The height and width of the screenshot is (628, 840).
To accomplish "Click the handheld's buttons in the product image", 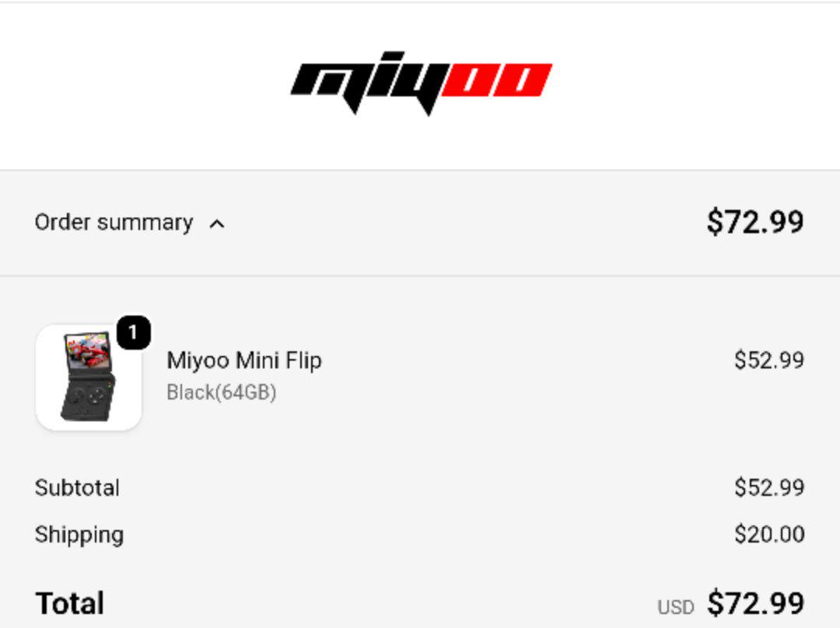I will (85, 397).
